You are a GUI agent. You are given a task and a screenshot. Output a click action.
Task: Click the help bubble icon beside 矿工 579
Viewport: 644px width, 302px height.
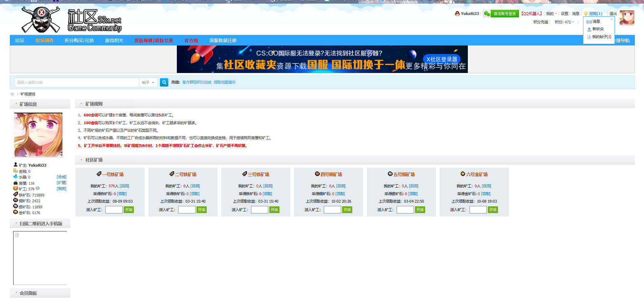coord(38,189)
